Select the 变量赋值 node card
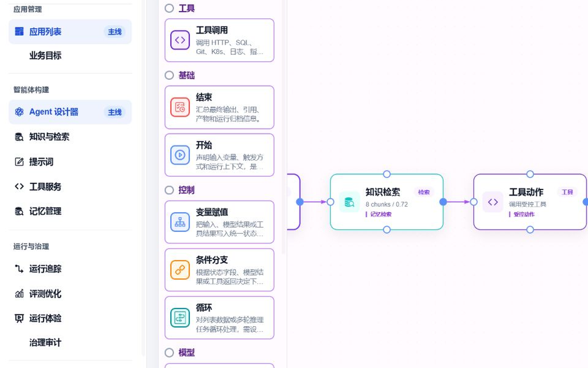This screenshot has width=588, height=368. click(219, 222)
